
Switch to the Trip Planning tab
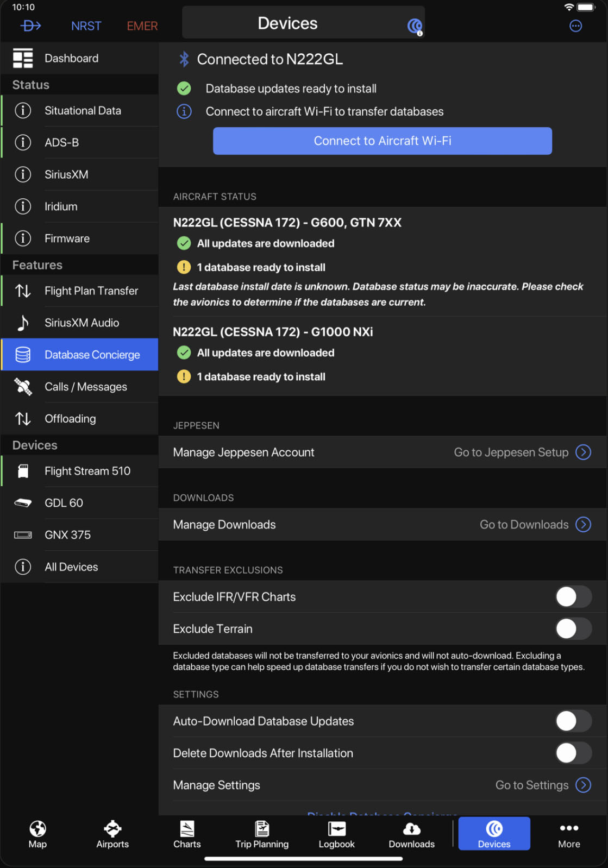point(262,834)
